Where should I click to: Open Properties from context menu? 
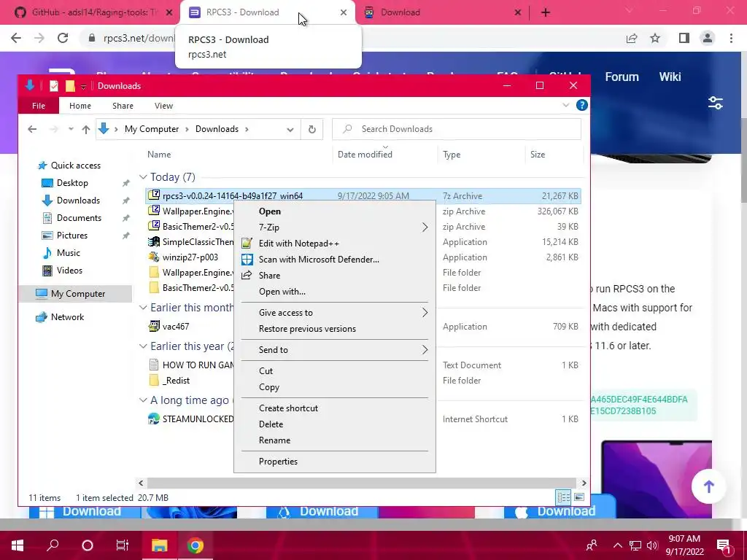(334, 462)
